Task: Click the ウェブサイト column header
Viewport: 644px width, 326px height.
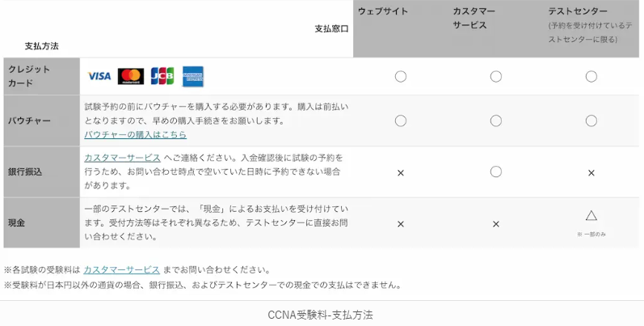Action: [x=382, y=11]
